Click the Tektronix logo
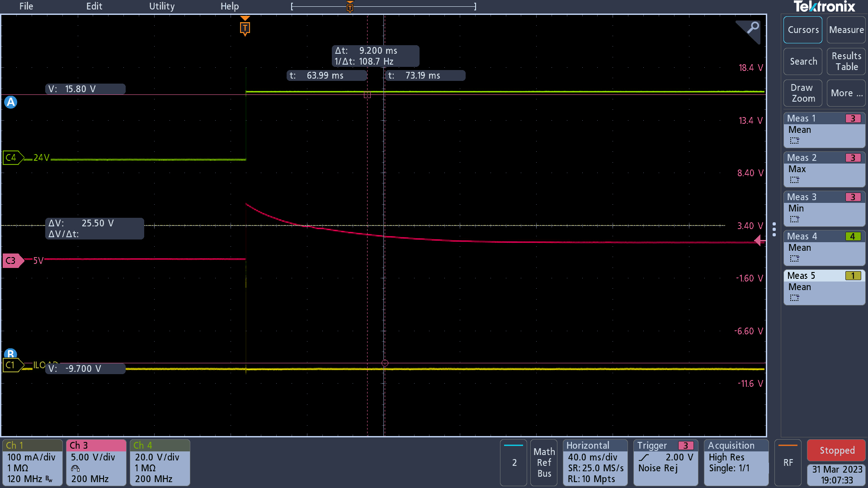Viewport: 868px width, 488px height. [824, 7]
